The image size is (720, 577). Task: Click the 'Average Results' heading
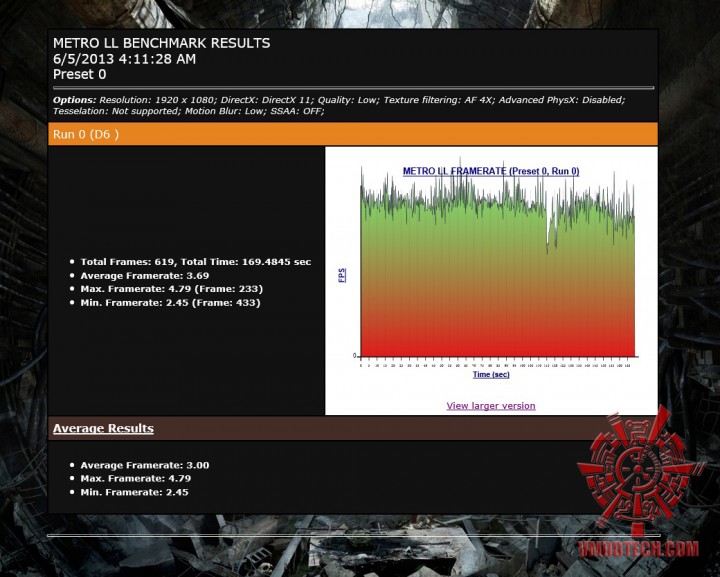coord(103,428)
